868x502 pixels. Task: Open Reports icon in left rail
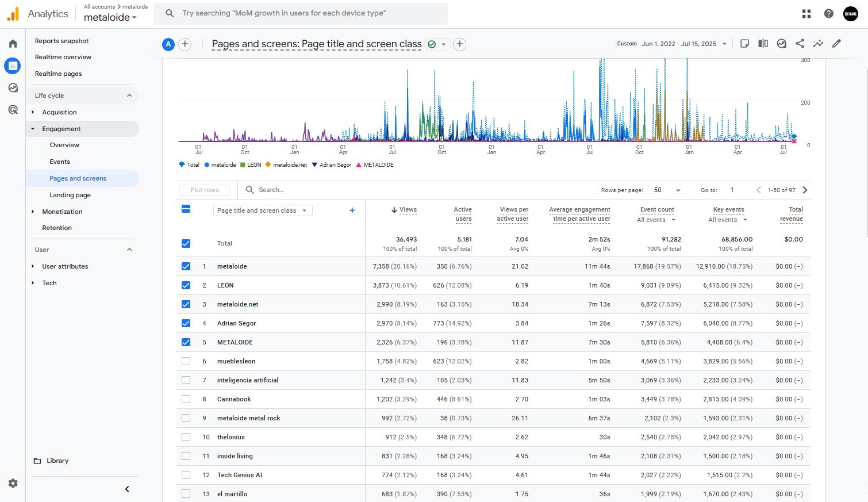[x=13, y=66]
